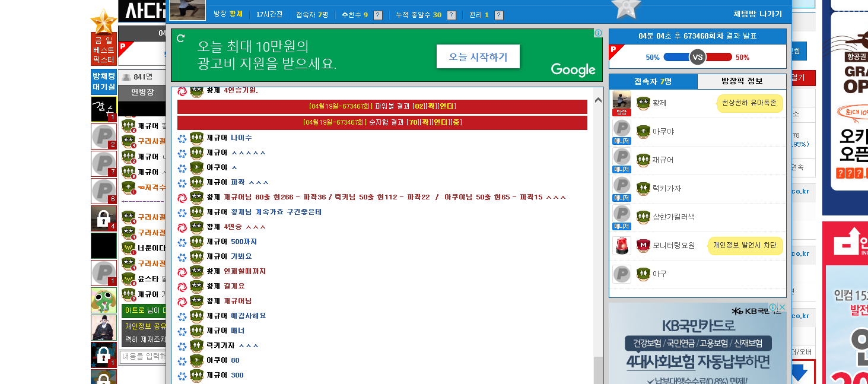Click rank badge beside 황제 in user list
The height and width of the screenshot is (384, 868).
point(643,103)
